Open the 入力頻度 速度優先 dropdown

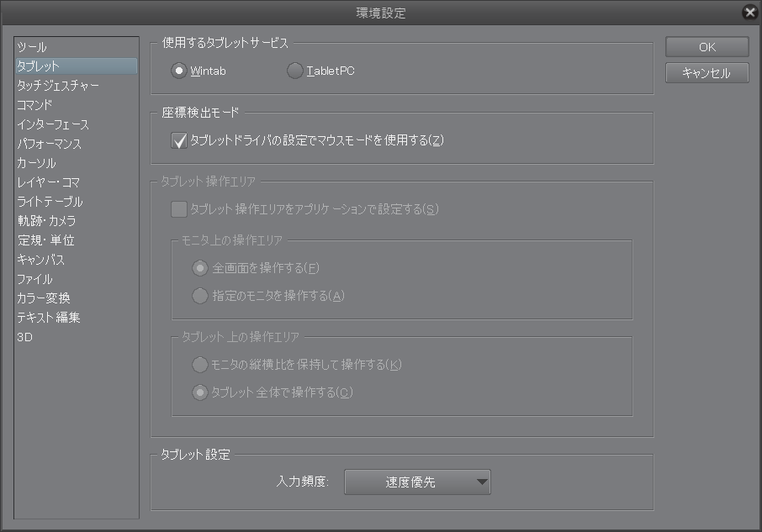click(417, 482)
